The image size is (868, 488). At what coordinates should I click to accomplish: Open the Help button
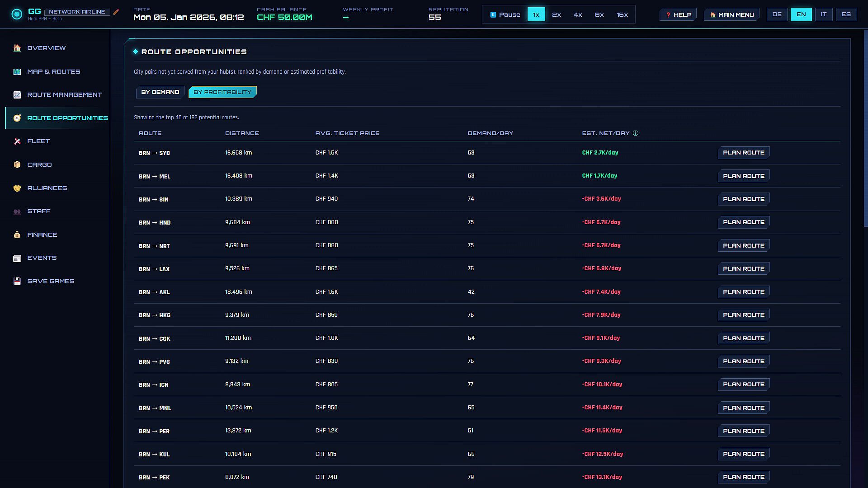tap(678, 14)
